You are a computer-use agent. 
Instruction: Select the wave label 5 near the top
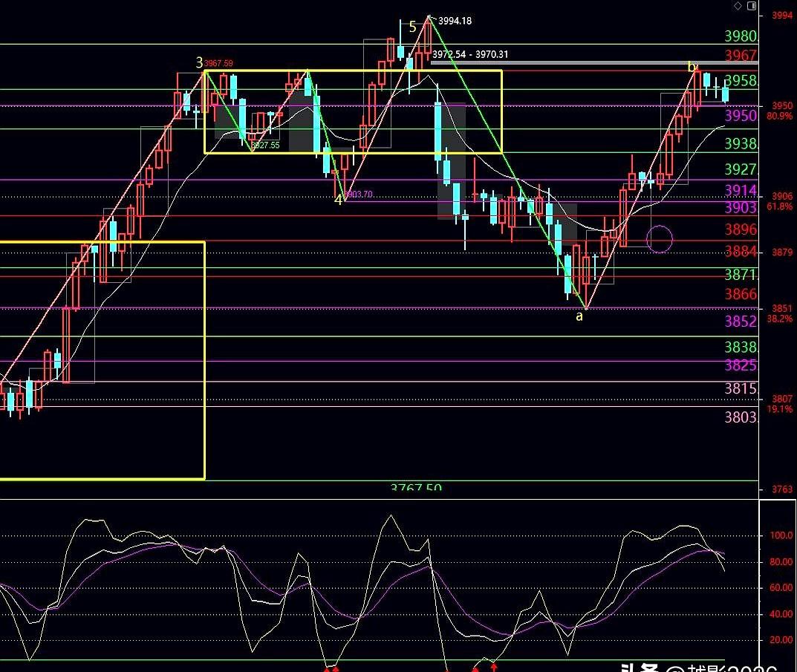(x=412, y=27)
